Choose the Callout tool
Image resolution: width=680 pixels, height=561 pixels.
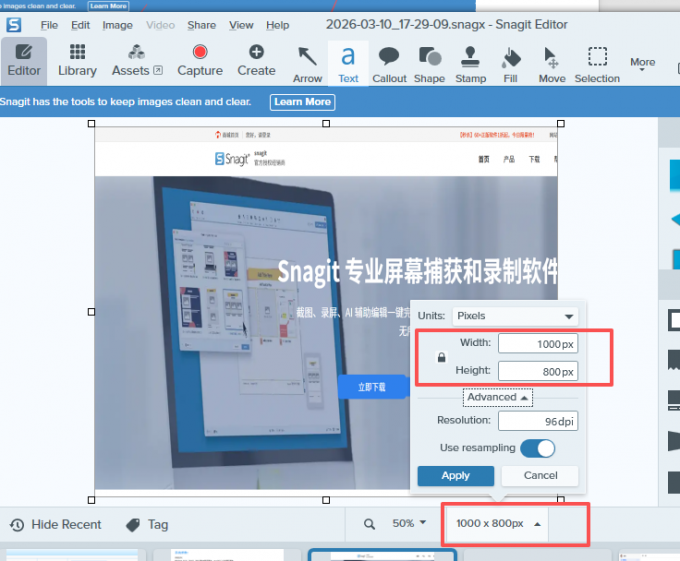click(x=389, y=61)
